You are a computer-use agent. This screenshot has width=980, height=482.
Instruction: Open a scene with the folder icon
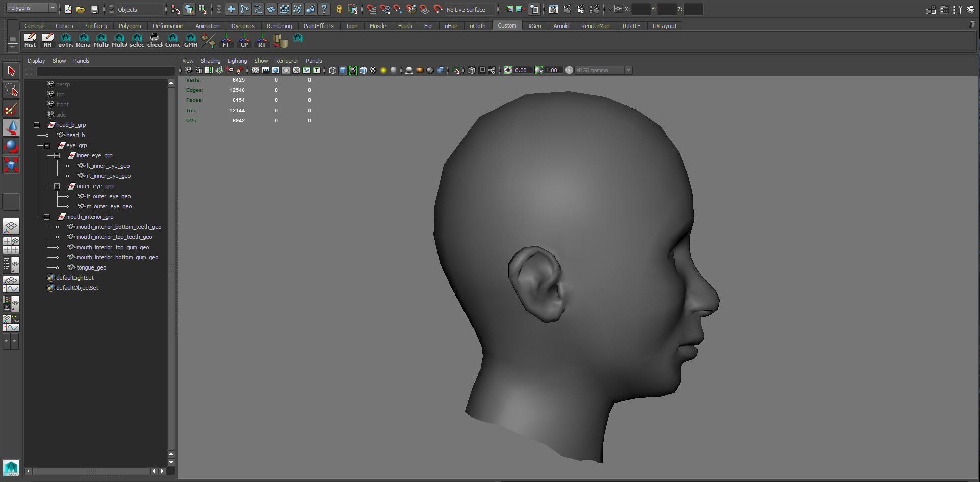pos(81,9)
